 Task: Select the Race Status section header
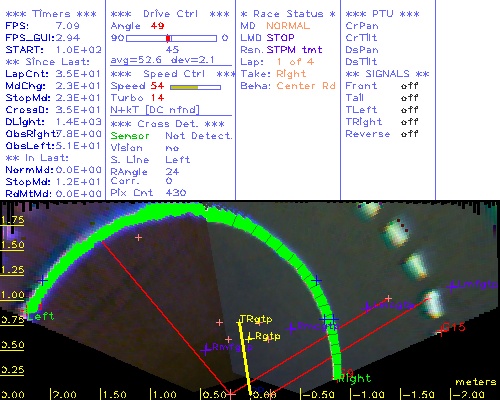click(288, 14)
